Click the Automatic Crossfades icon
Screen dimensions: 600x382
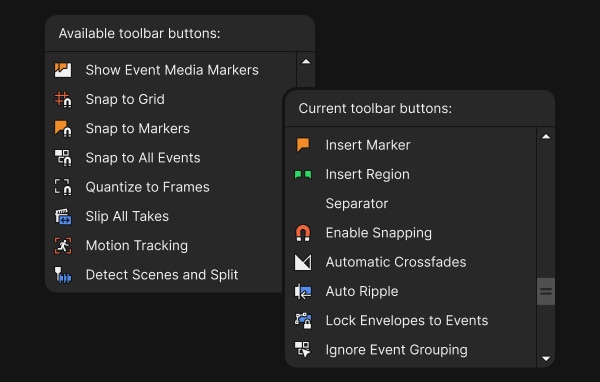[303, 262]
